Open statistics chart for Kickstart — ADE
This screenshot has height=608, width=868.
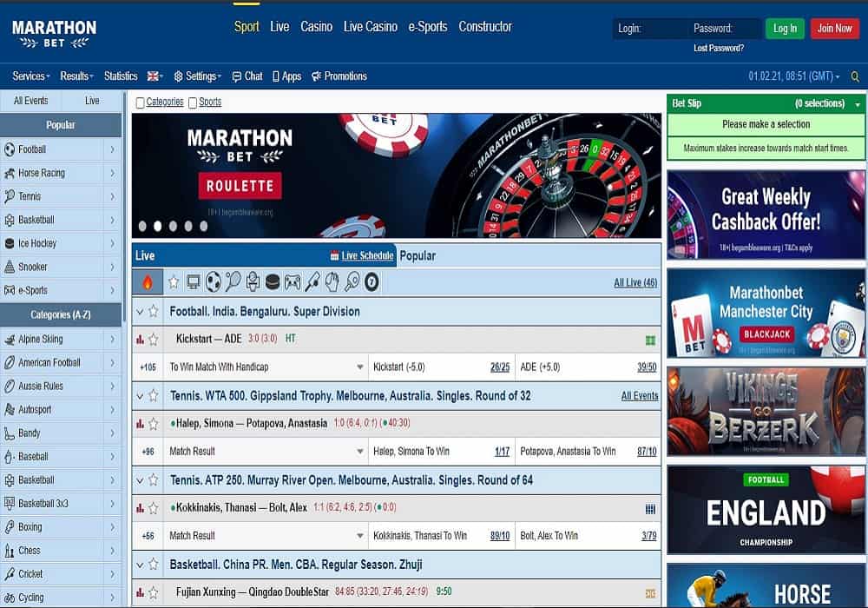point(140,340)
